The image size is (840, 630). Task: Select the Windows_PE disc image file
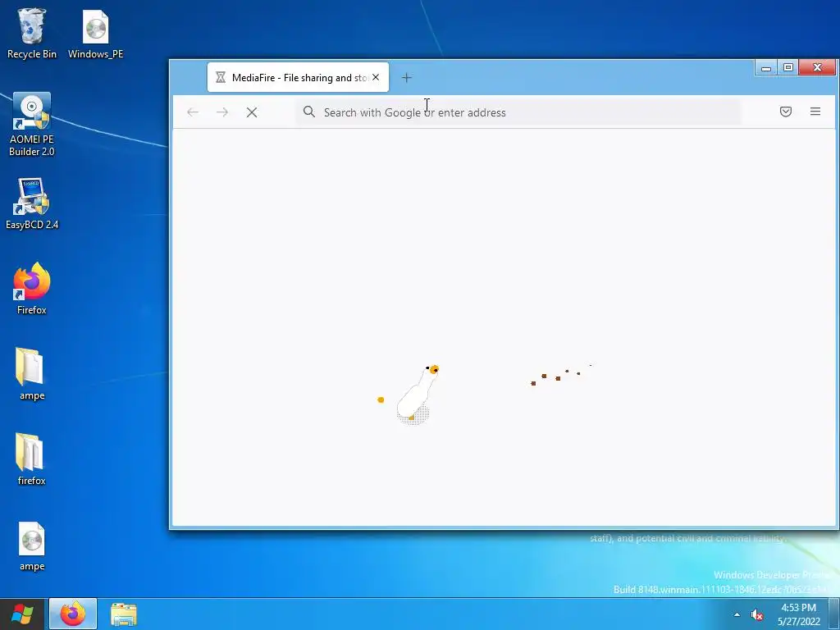click(95, 33)
